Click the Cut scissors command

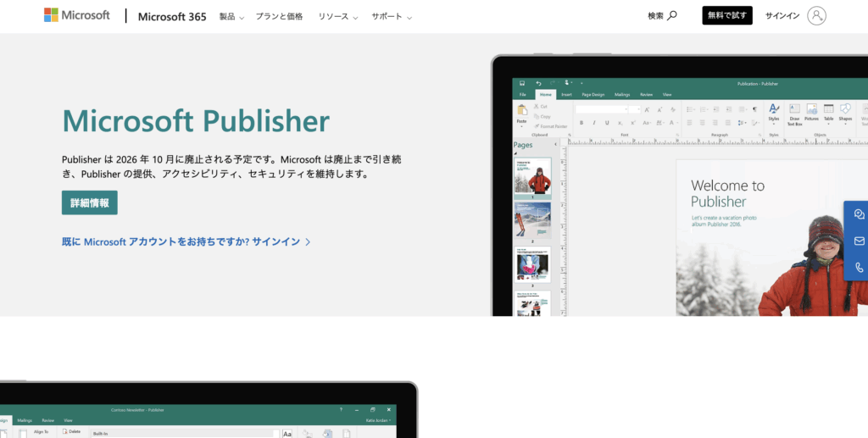pos(541,106)
